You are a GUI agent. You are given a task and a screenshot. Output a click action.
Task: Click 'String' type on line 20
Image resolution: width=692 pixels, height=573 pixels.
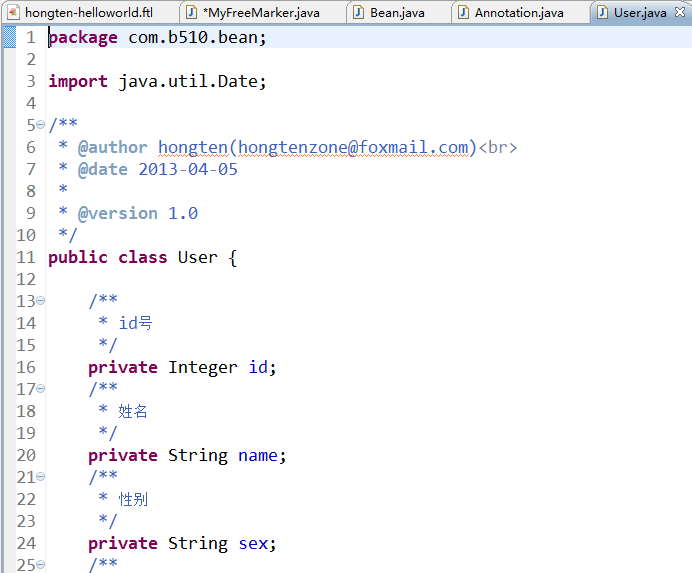(x=198, y=456)
